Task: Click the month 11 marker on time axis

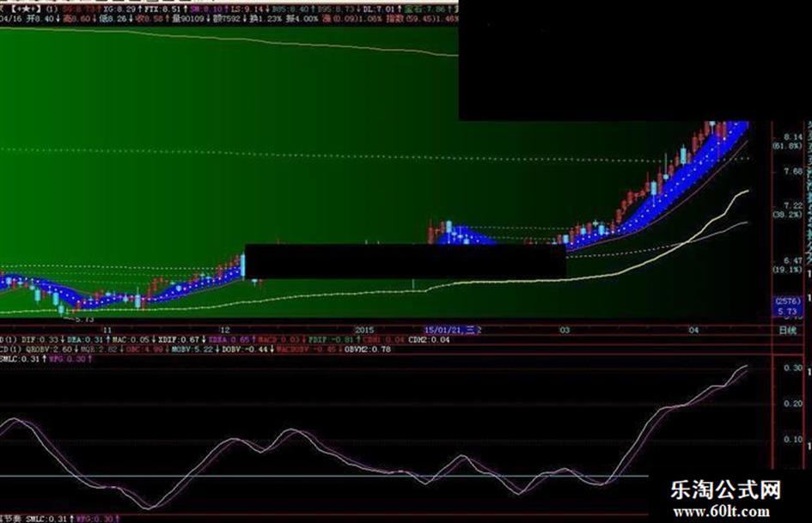Action: click(x=107, y=330)
